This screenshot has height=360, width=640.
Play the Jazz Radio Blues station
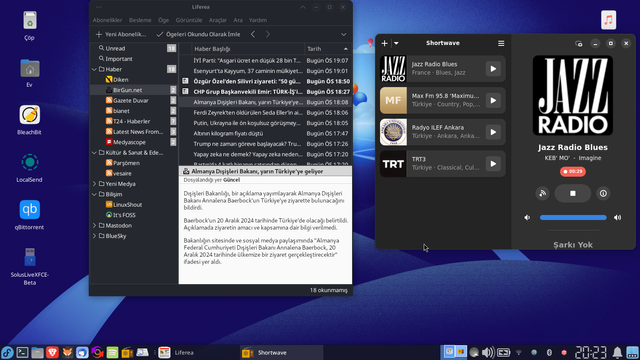click(x=493, y=69)
